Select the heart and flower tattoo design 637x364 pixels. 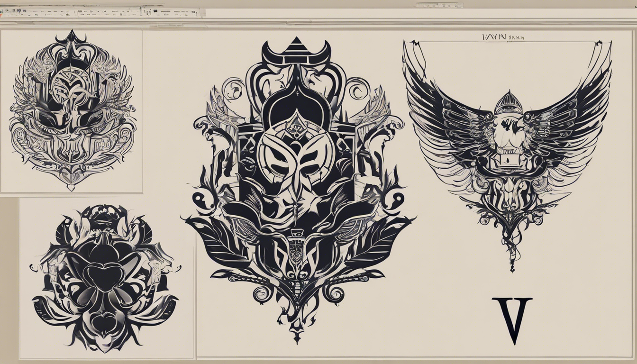[x=105, y=278]
